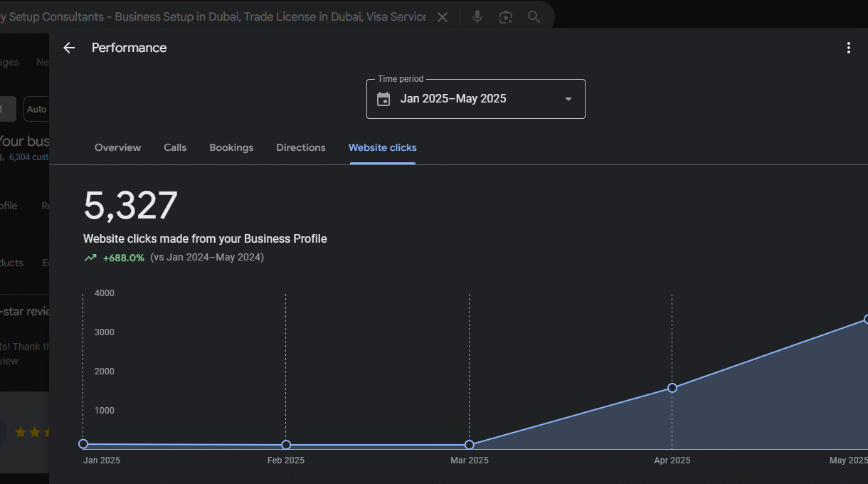Expand the Time period dropdown arrow
The image size is (868, 484).
point(568,99)
